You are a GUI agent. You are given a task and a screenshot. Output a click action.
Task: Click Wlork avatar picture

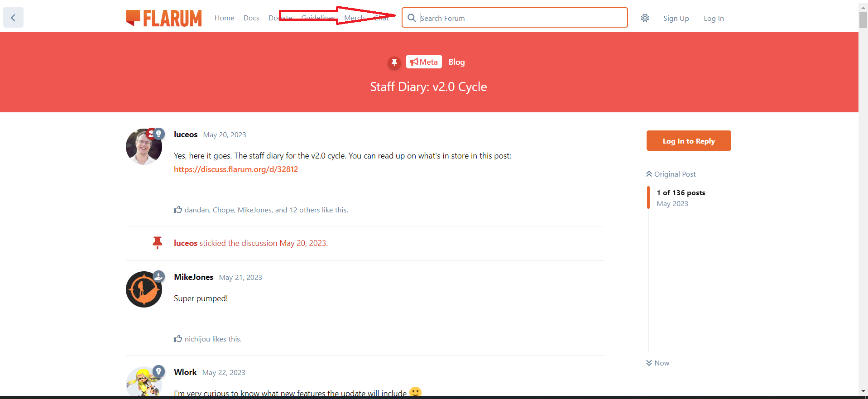click(144, 383)
